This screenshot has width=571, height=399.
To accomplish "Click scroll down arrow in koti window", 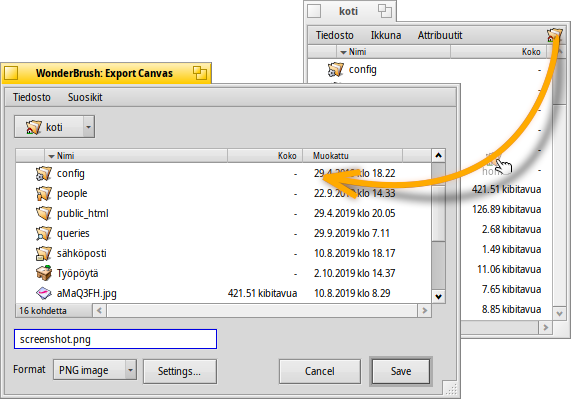I will point(559,313).
